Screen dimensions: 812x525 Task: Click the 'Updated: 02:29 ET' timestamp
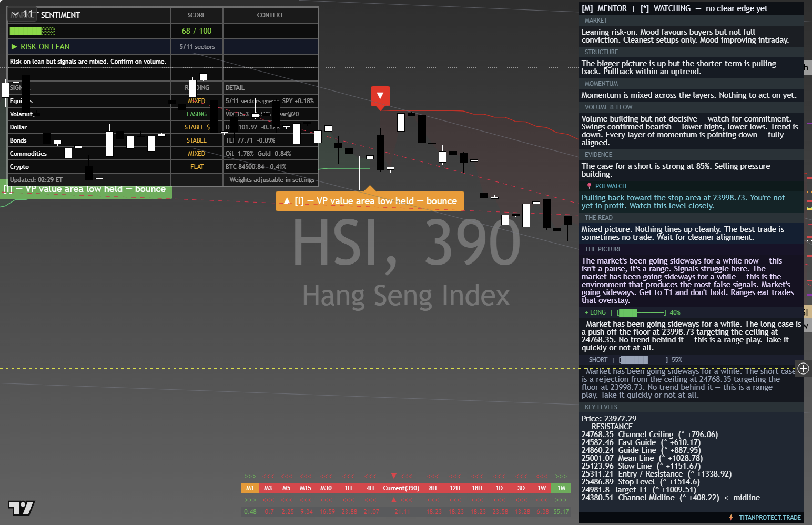point(36,180)
